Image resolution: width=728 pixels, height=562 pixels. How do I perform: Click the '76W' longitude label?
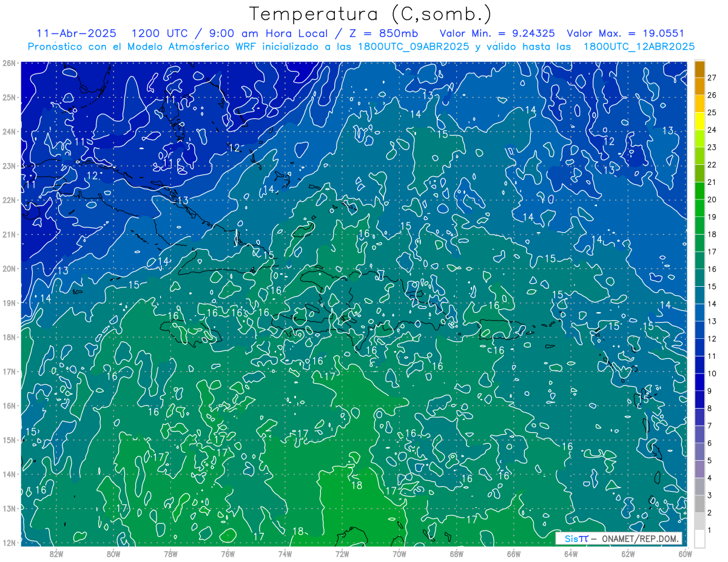click(x=227, y=554)
